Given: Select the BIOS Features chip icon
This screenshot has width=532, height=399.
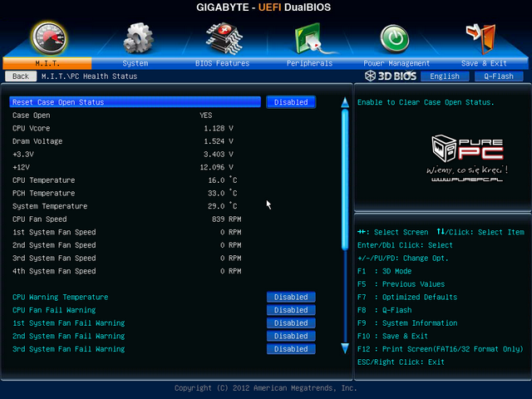Looking at the screenshot, I should pyautogui.click(x=224, y=38).
